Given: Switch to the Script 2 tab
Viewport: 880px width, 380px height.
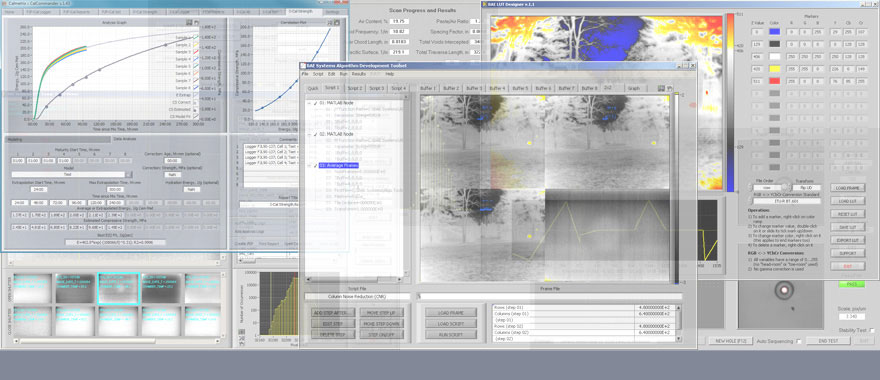Looking at the screenshot, I should tap(355, 88).
